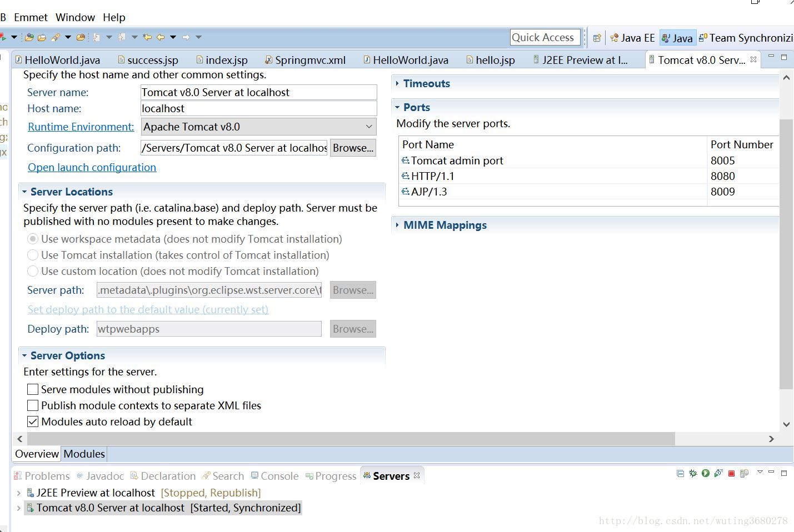Click the Open Perspective icon
The image size is (794, 532).
[x=597, y=38]
